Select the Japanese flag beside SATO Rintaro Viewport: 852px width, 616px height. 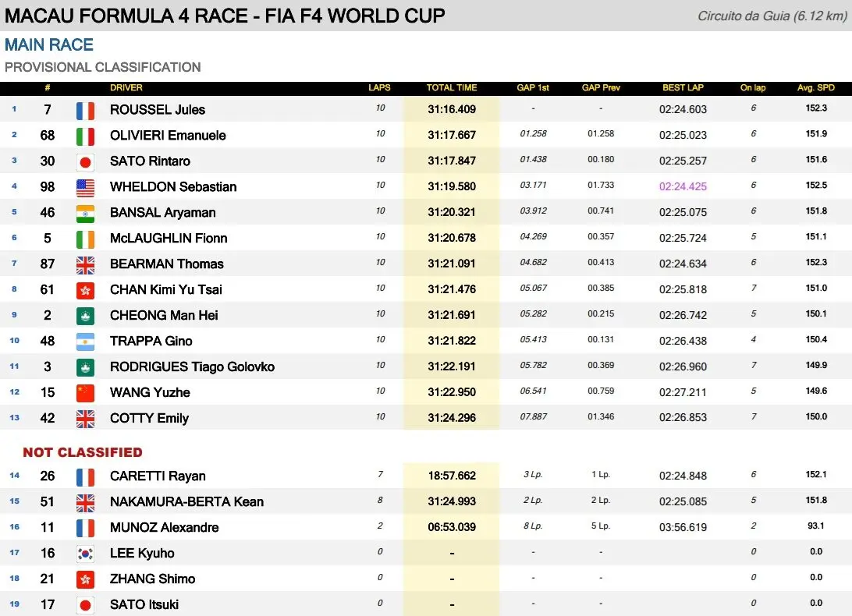pyautogui.click(x=85, y=161)
